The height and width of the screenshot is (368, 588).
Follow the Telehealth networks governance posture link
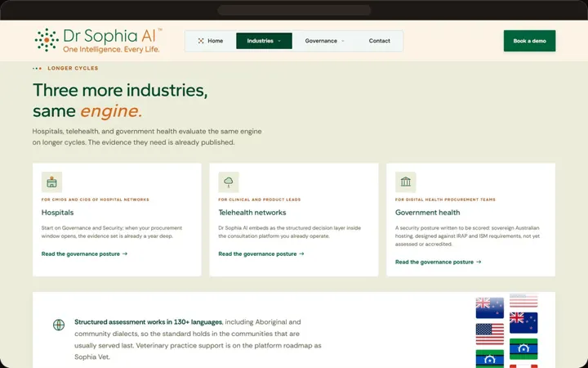click(x=261, y=254)
